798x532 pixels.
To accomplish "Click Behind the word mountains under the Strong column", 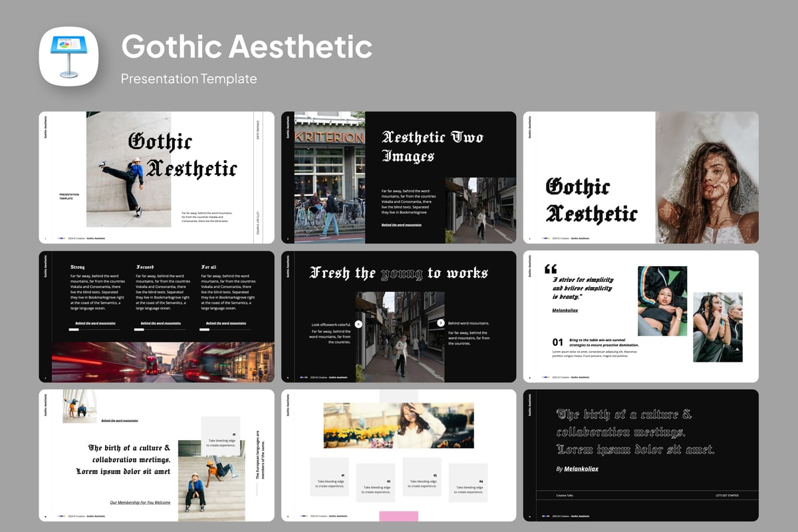I will pos(95,323).
